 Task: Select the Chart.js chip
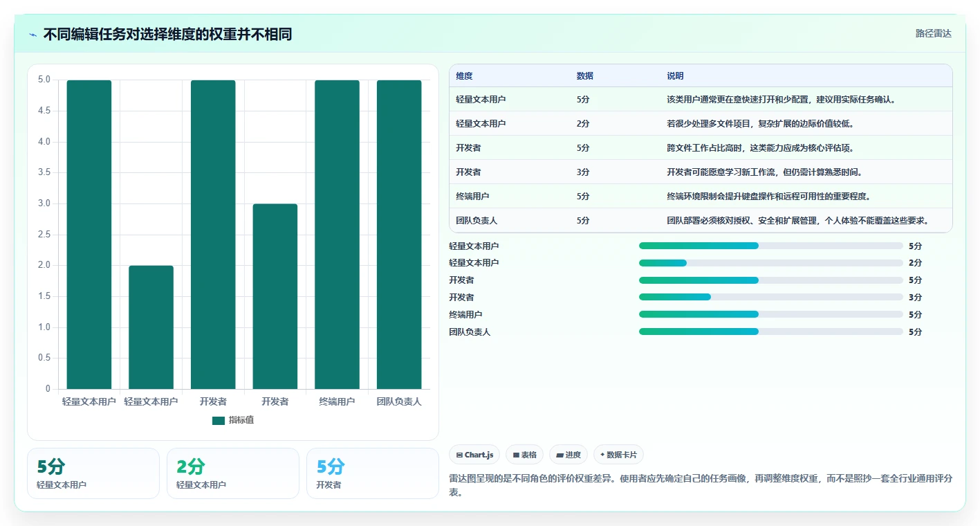click(x=474, y=455)
